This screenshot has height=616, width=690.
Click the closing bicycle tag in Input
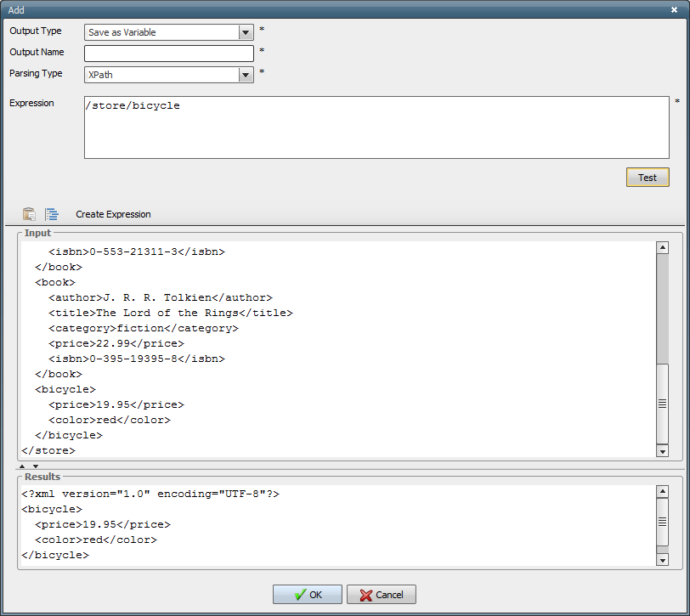(69, 436)
